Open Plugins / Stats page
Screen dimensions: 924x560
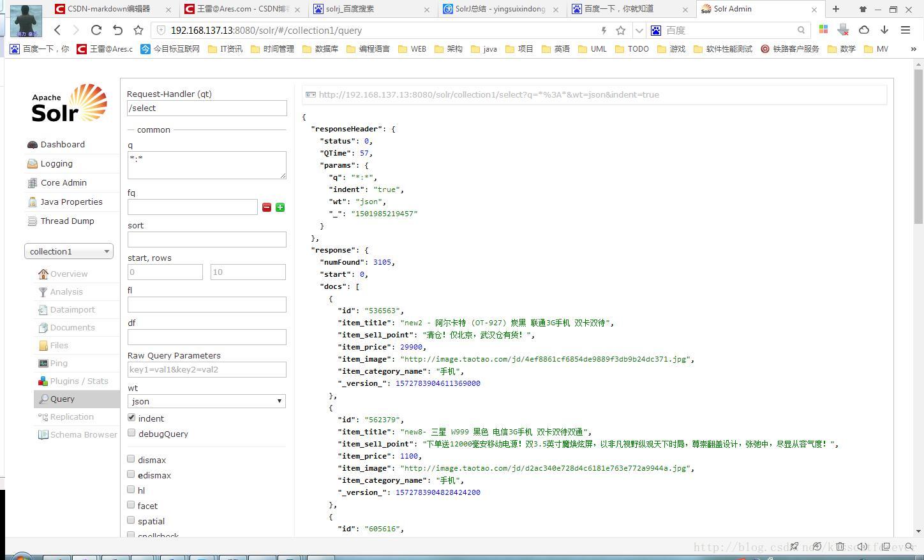[x=79, y=381]
